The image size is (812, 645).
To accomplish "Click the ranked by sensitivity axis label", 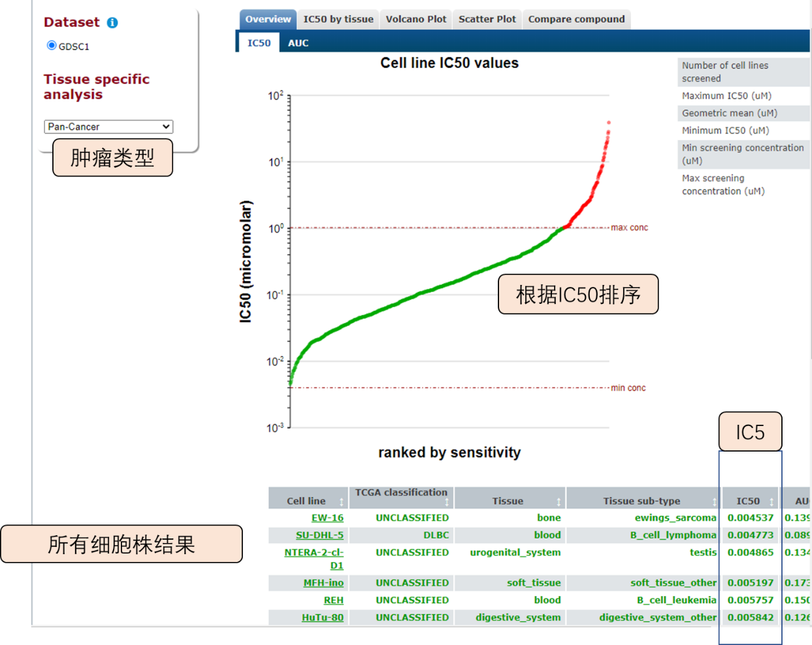I will [449, 452].
